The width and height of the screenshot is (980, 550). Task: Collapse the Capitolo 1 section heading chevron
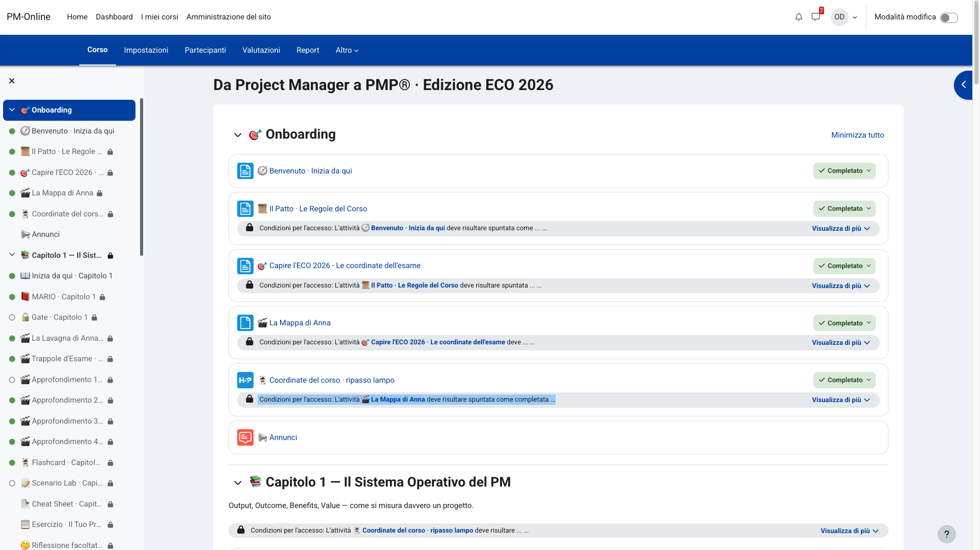coord(238,482)
